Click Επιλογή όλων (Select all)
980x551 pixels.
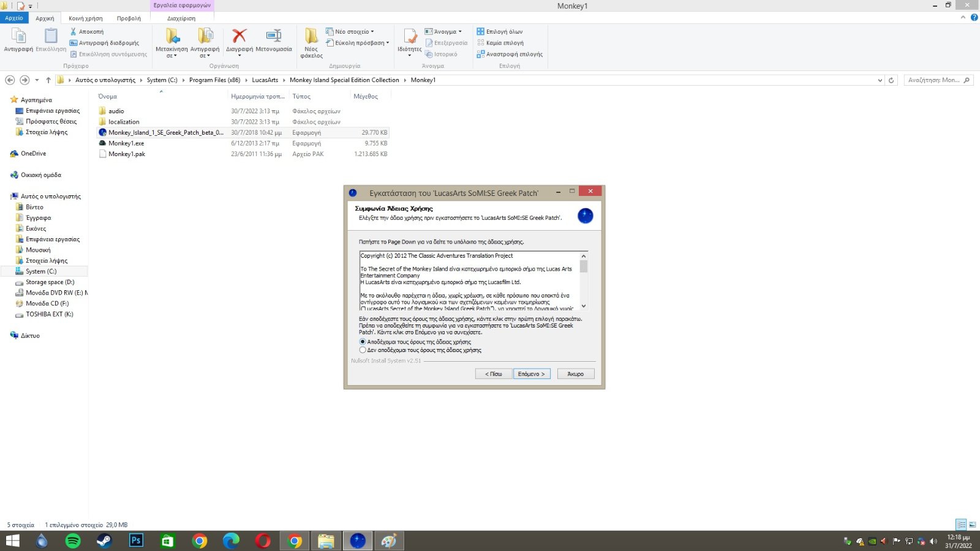coord(500,32)
